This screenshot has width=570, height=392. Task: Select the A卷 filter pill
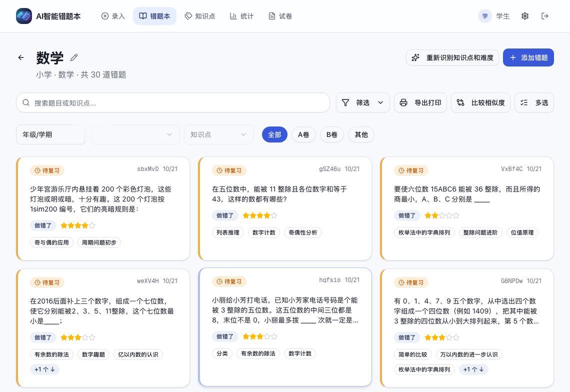click(303, 134)
